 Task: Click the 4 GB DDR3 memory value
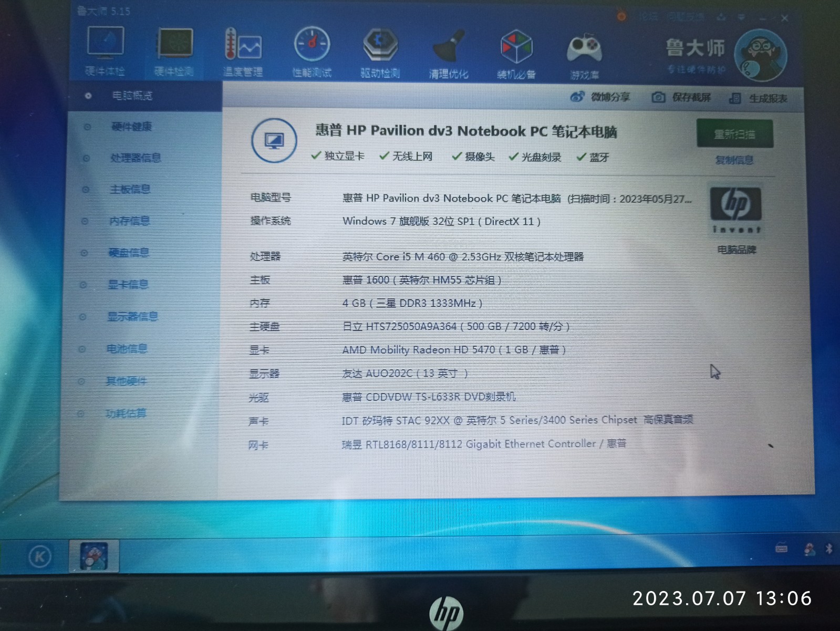[x=412, y=303]
